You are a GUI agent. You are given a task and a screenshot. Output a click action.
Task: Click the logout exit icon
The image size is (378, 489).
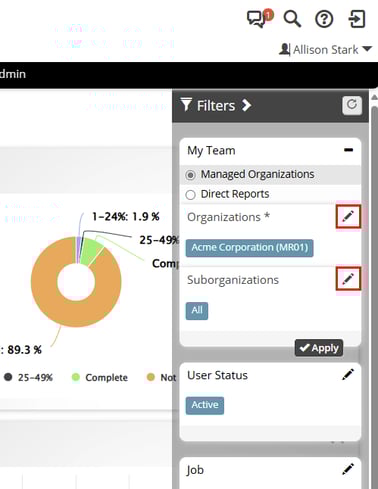click(357, 19)
